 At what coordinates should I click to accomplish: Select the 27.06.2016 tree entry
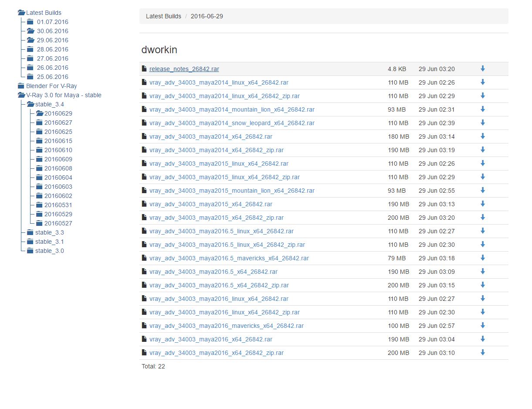[x=53, y=58]
